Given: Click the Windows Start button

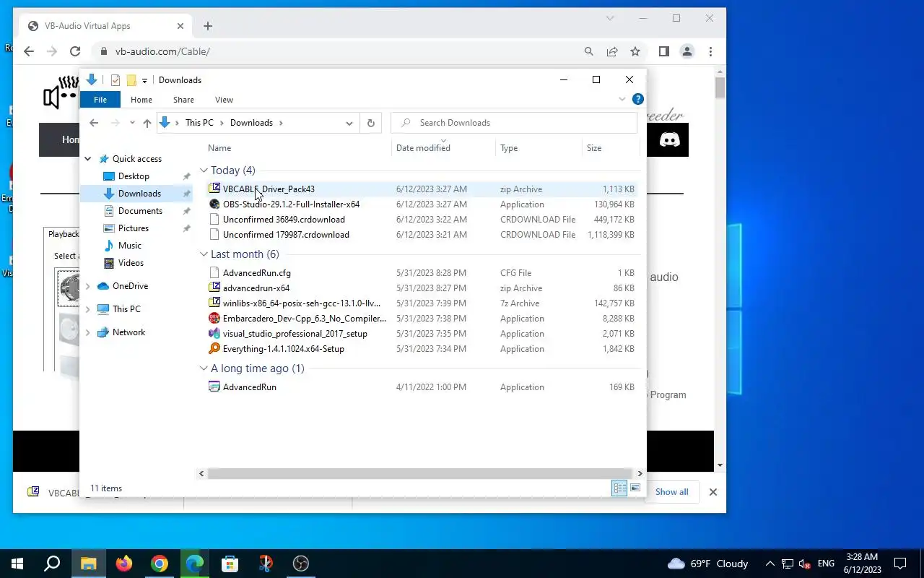Looking at the screenshot, I should point(17,564).
